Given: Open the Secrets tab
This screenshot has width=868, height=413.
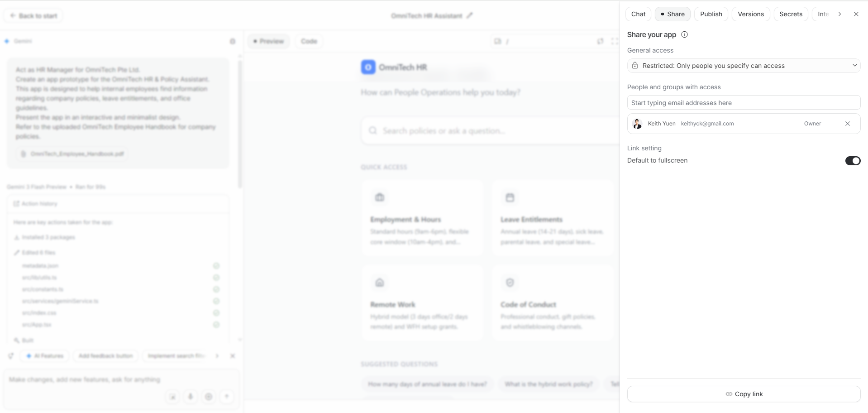Looking at the screenshot, I should pyautogui.click(x=791, y=14).
